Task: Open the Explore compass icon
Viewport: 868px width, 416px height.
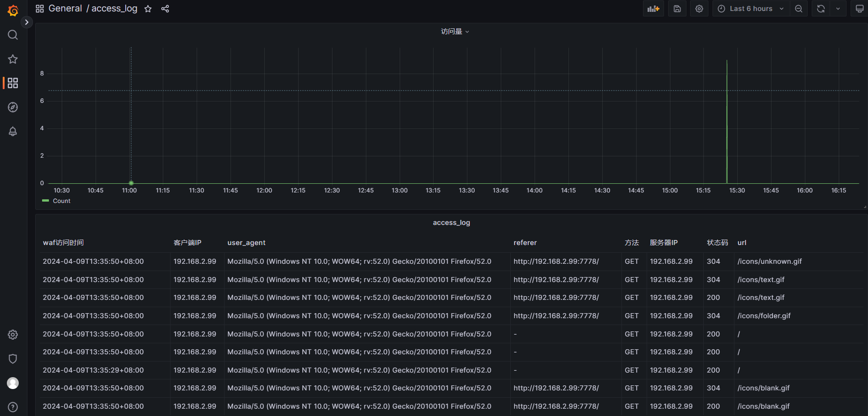Action: point(13,107)
